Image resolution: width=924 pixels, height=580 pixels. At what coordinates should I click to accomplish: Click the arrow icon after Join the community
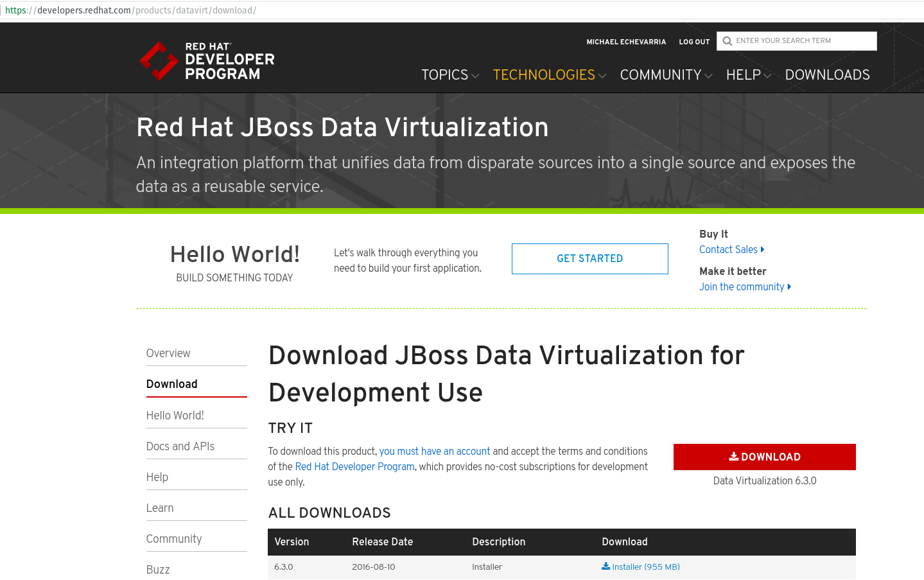(x=789, y=287)
